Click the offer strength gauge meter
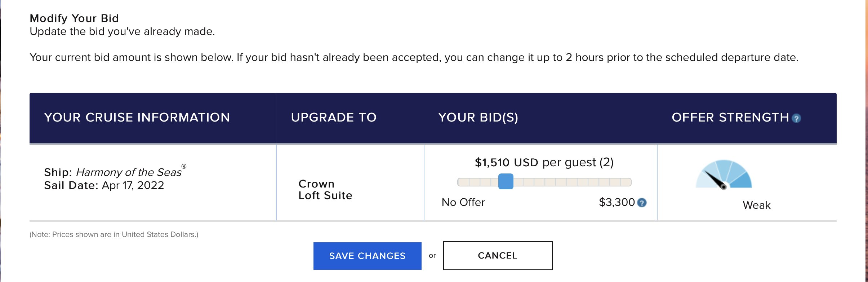This screenshot has height=282, width=868. 724,174
